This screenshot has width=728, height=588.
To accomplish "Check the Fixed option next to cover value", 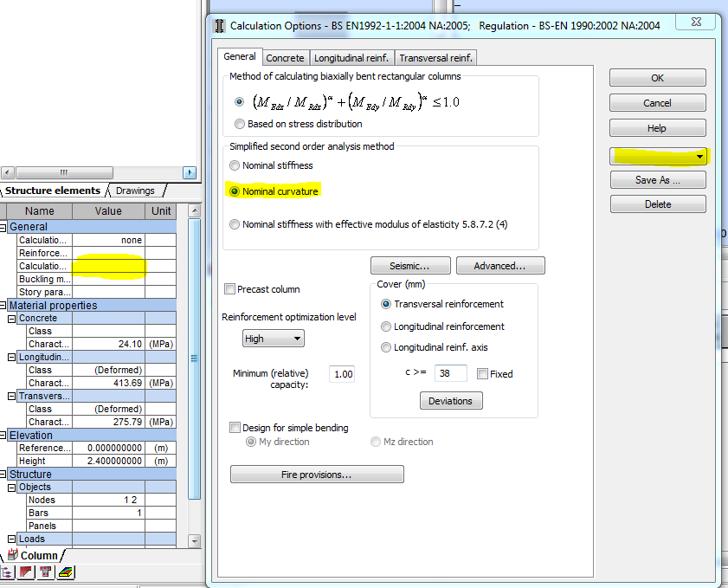I will click(x=483, y=373).
